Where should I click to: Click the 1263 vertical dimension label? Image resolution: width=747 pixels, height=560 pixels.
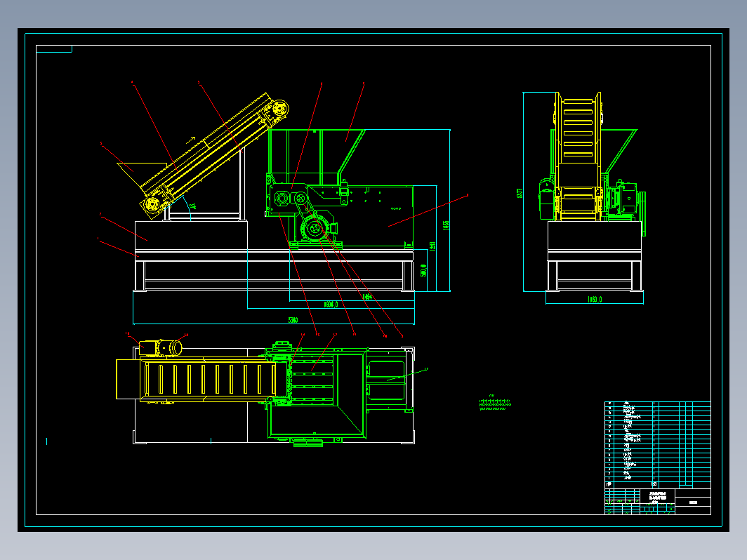pyautogui.click(x=432, y=246)
